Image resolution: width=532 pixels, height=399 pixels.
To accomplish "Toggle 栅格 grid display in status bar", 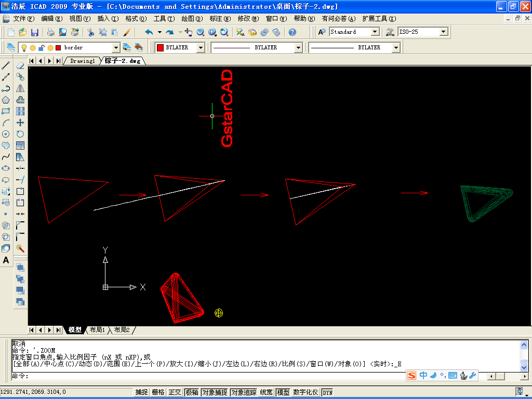I will (158, 392).
